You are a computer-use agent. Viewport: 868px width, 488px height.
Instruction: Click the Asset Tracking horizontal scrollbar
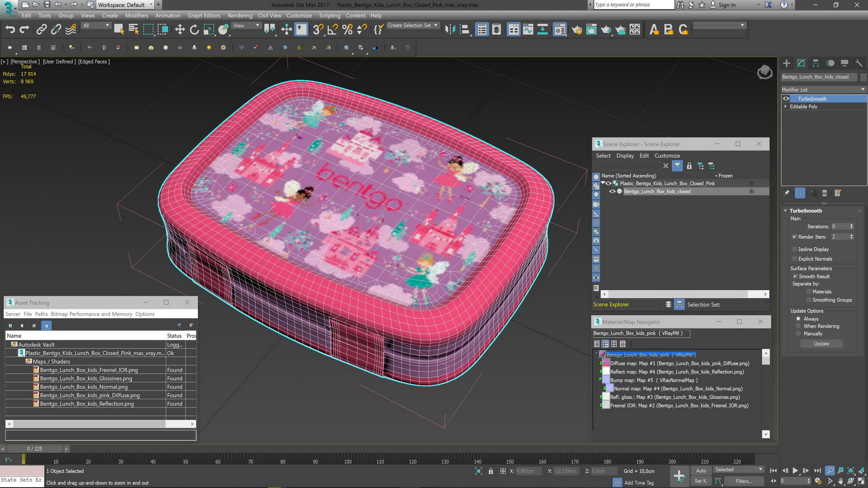click(100, 424)
